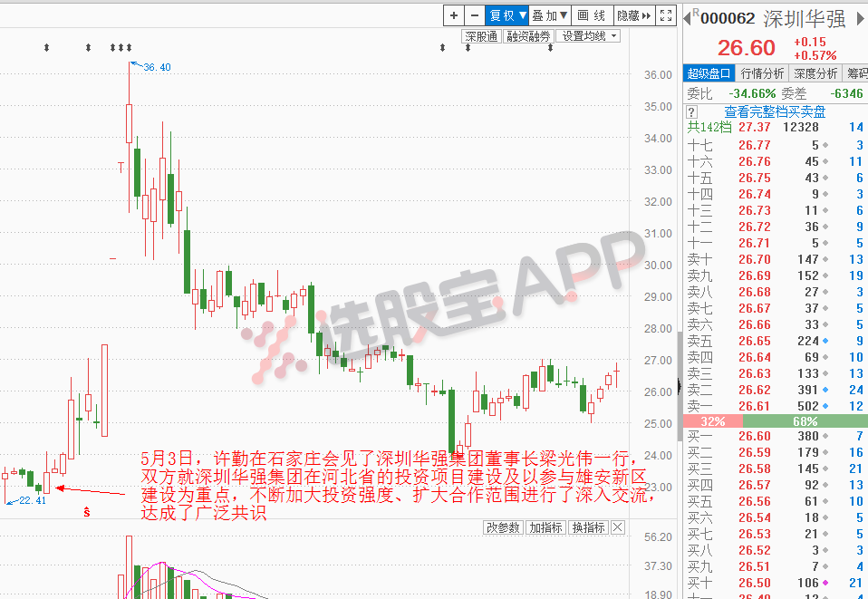The height and width of the screenshot is (599, 868).
Task: Click the 委差 value -6346
Action: click(x=847, y=93)
